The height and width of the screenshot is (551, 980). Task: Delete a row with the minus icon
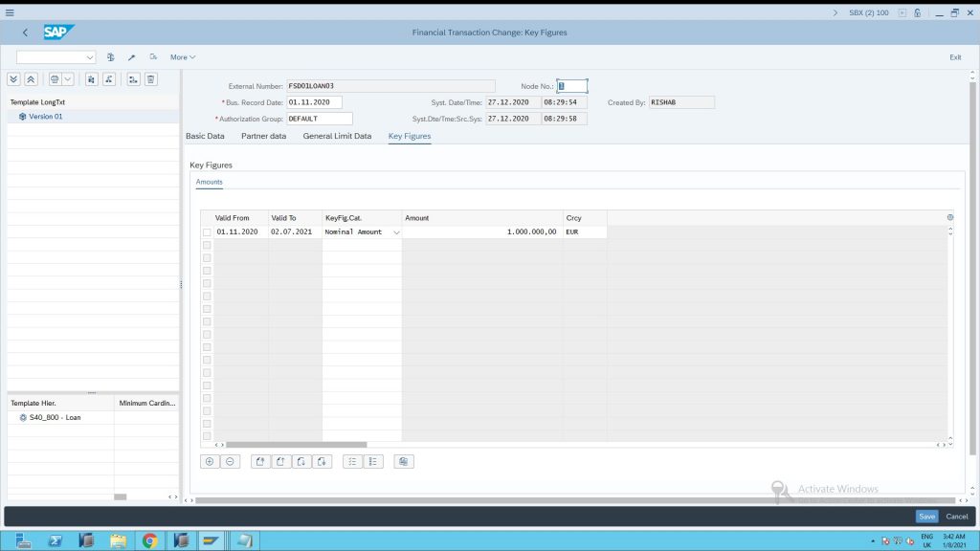[230, 462]
